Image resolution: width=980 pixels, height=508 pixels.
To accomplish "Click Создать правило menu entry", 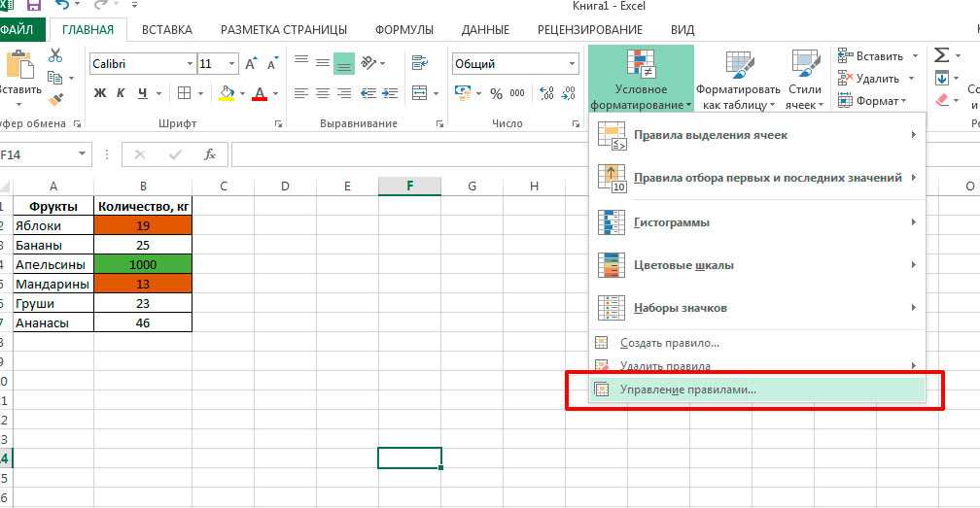I will click(757, 343).
